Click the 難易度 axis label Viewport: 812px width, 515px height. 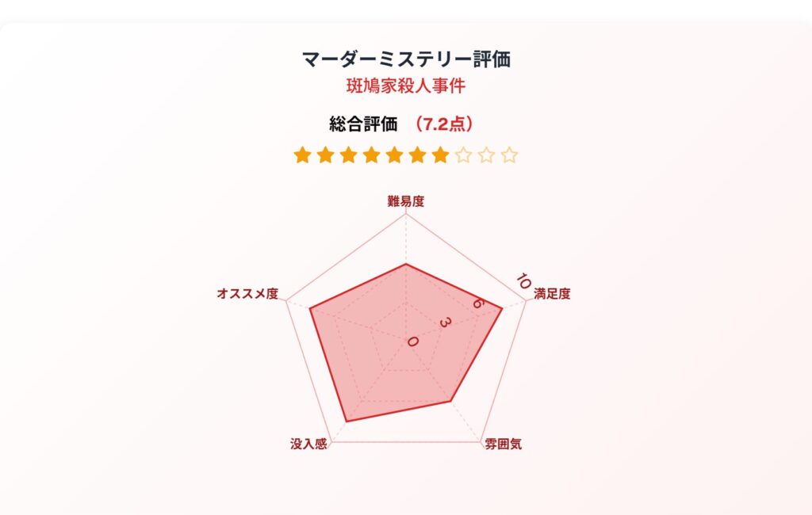pyautogui.click(x=406, y=201)
